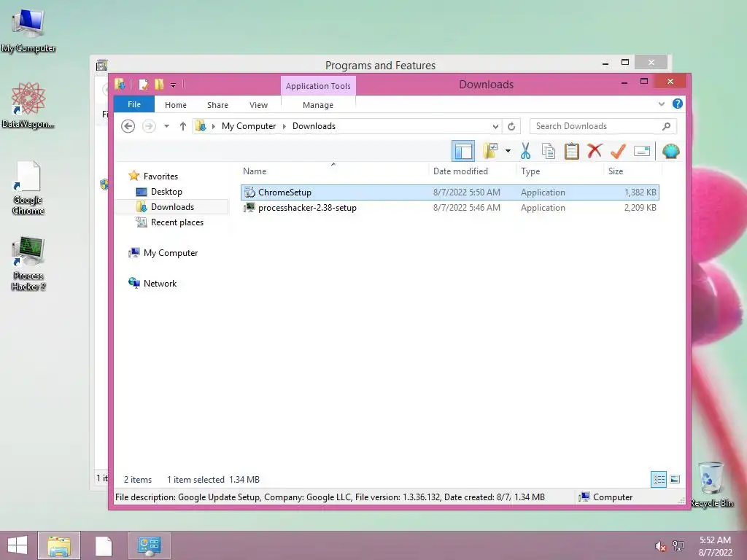Switch to large icons view in status bar
747x560 pixels.
coord(675,479)
